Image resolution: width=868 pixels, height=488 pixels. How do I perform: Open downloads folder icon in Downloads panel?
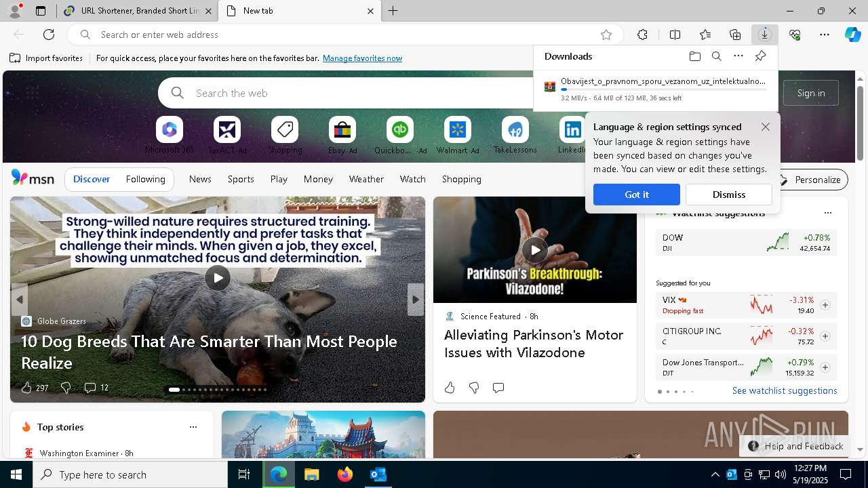point(695,56)
